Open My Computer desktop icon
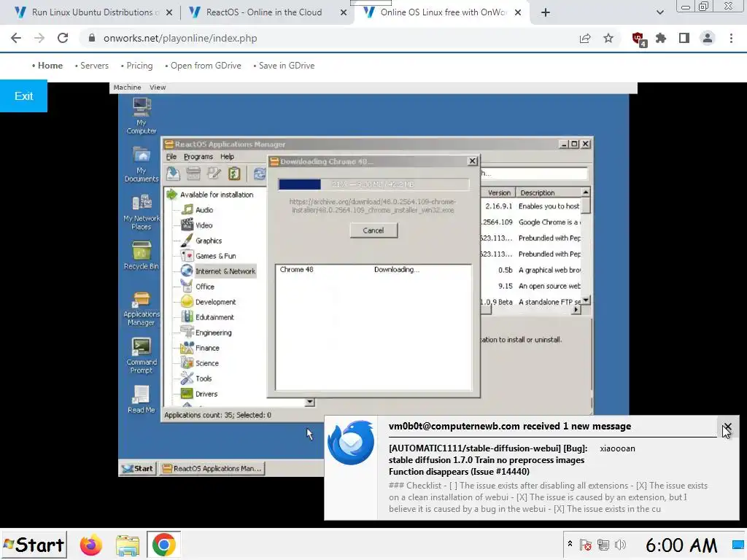The height and width of the screenshot is (560, 747). coord(142,116)
